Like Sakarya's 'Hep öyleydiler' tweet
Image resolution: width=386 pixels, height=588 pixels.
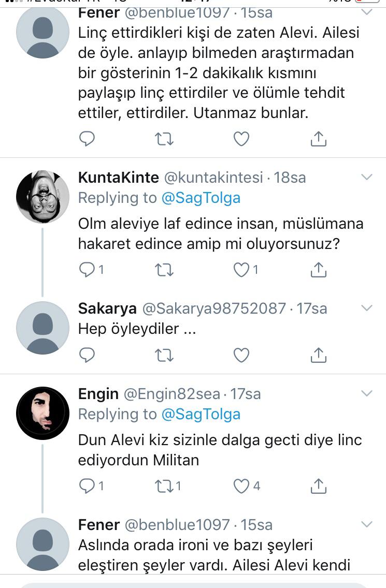(x=241, y=355)
